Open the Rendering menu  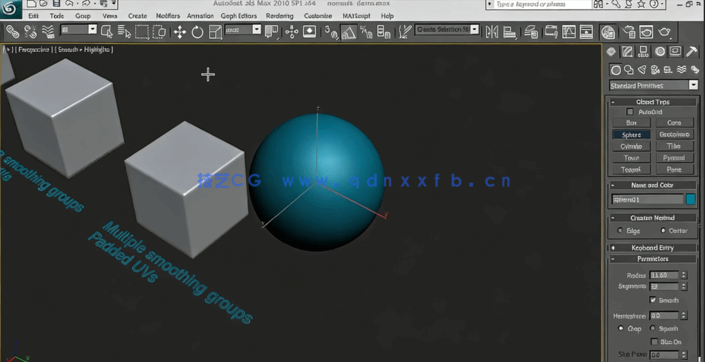click(279, 16)
